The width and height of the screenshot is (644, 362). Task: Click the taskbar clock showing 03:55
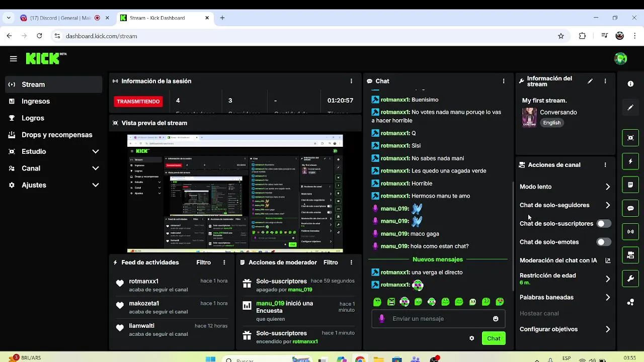[x=629, y=358]
